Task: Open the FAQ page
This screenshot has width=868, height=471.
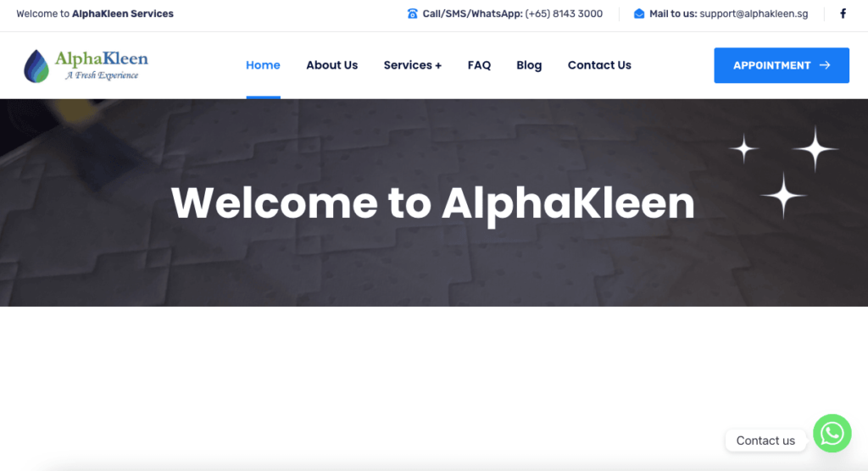Action: pyautogui.click(x=480, y=65)
